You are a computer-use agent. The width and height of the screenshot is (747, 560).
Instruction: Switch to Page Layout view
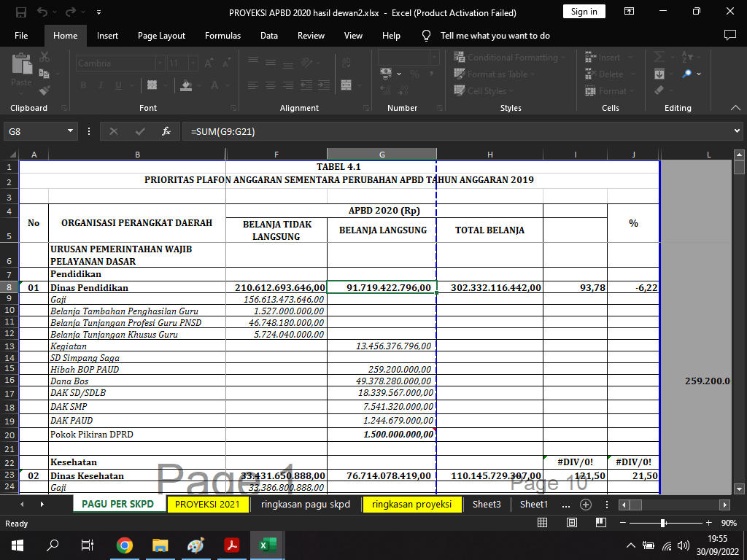[x=572, y=523]
